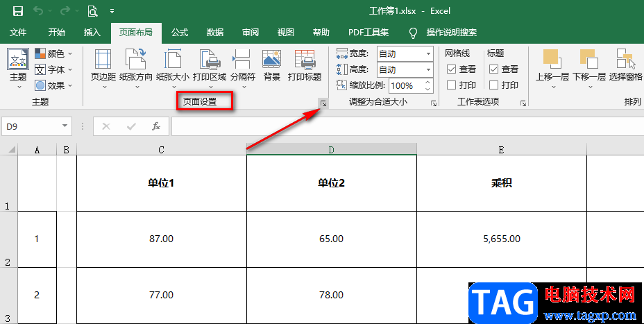The image size is (644, 324).
Task: Toggle 标题 查看 checkbox
Action: pyautogui.click(x=493, y=69)
